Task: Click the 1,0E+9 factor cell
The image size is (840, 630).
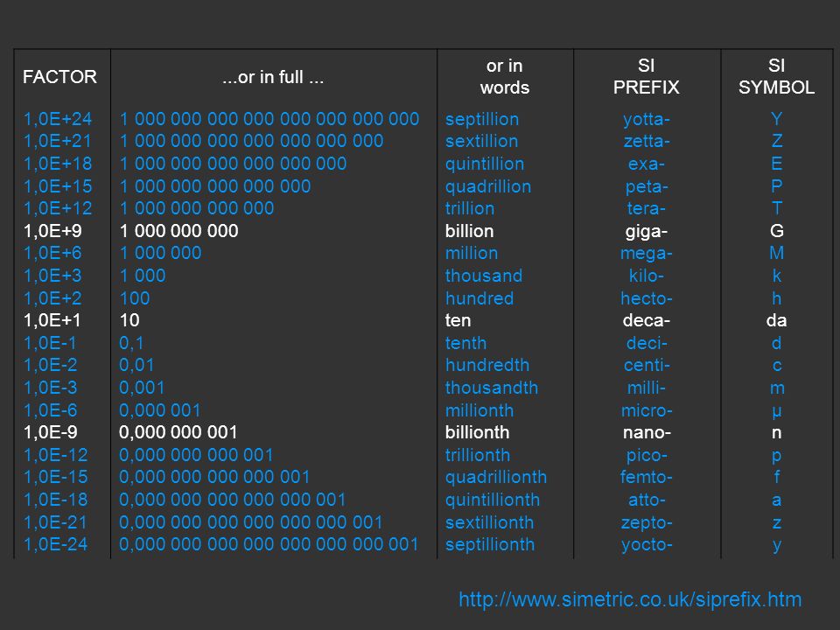Action: pyautogui.click(x=52, y=231)
